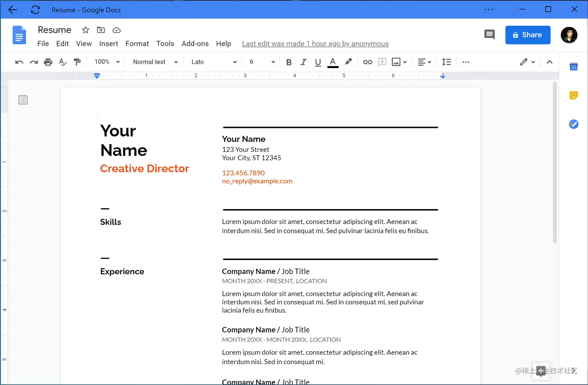Open the font size dropdown

[262, 62]
